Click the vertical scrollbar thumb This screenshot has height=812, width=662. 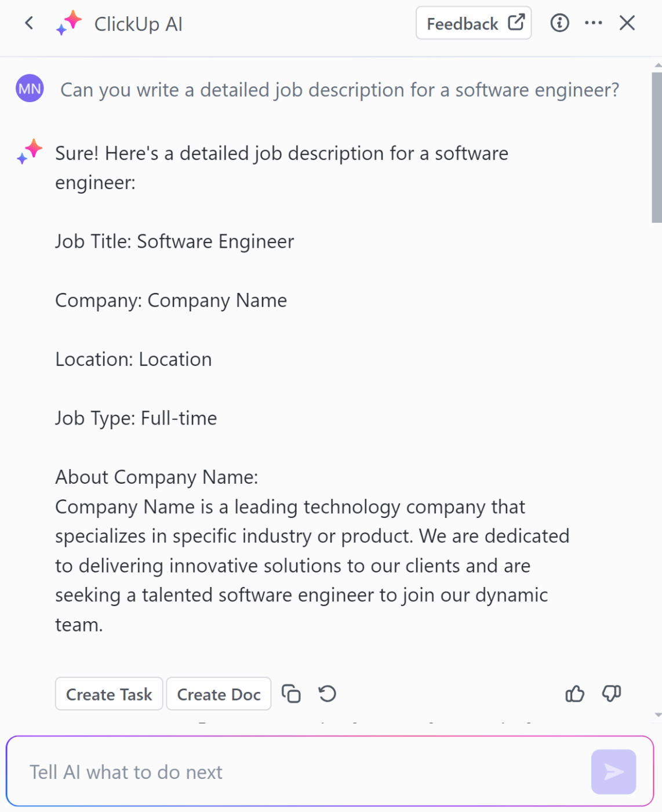pyautogui.click(x=657, y=148)
